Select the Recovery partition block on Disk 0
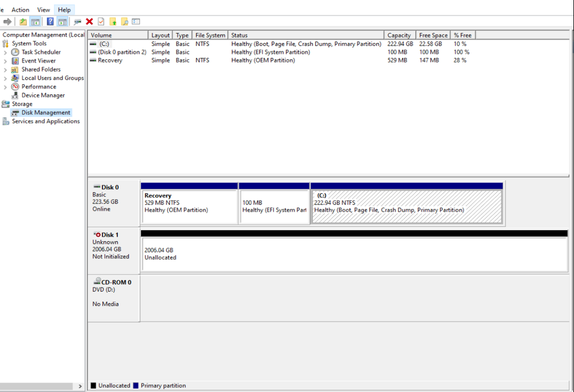 click(x=189, y=207)
